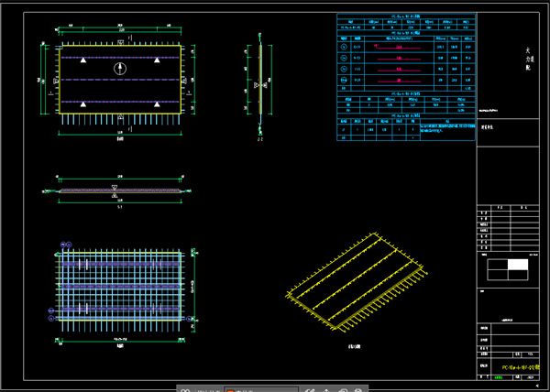Select the upper-right white triangle lifting marker
Image resolution: width=550 pixels, height=392 pixels.
157,60
